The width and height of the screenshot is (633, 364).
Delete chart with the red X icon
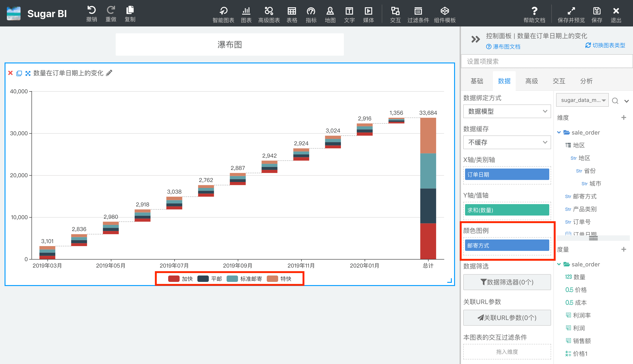[10, 73]
